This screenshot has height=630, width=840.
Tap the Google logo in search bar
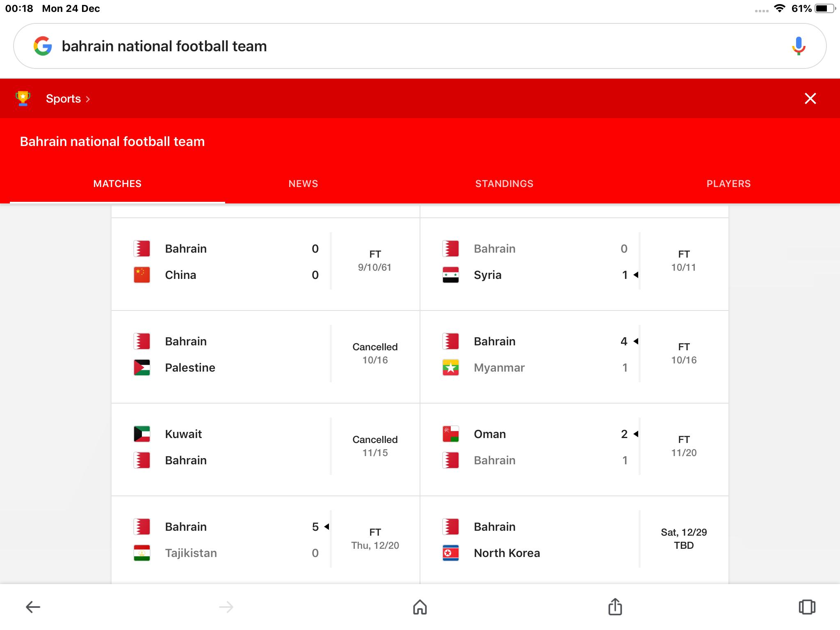click(x=43, y=46)
